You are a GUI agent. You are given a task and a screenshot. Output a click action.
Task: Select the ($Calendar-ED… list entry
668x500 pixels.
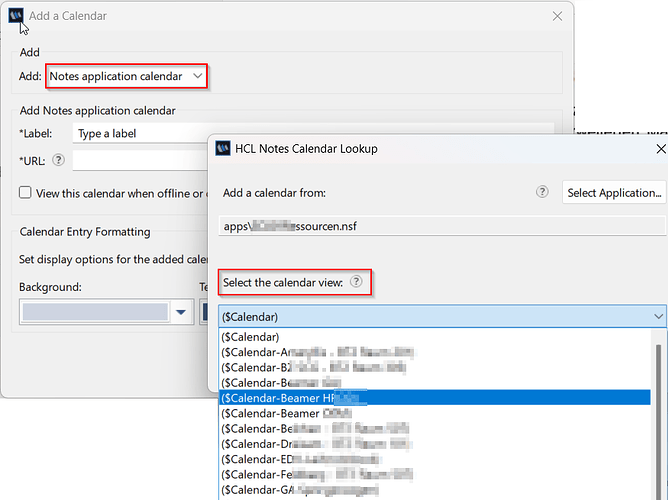(x=435, y=459)
